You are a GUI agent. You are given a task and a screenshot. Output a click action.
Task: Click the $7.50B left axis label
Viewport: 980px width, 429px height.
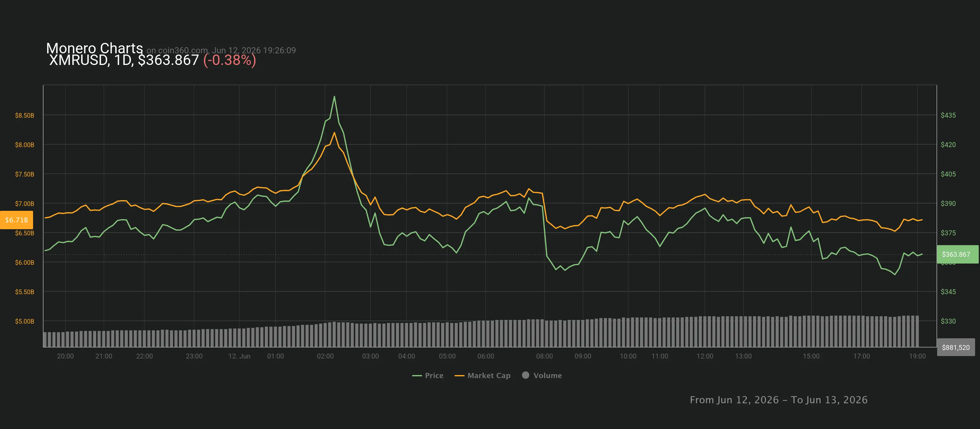click(x=25, y=174)
